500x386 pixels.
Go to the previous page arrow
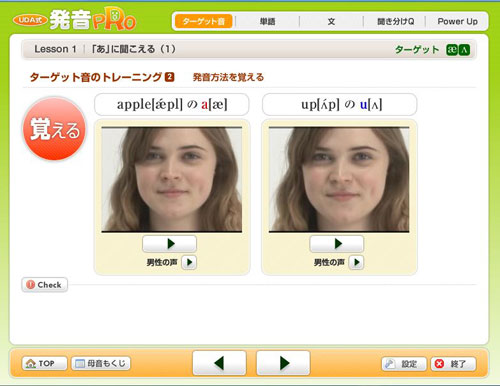click(x=219, y=363)
